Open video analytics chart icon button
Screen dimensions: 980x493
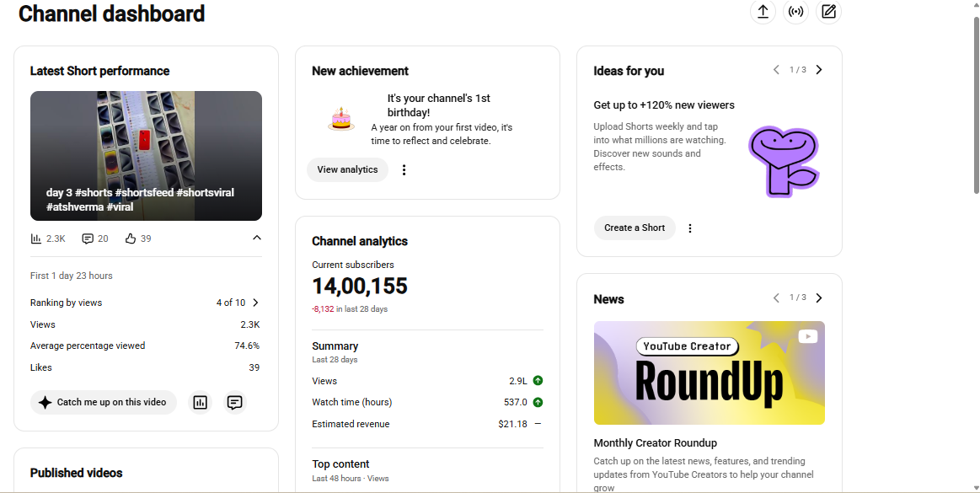(x=200, y=402)
